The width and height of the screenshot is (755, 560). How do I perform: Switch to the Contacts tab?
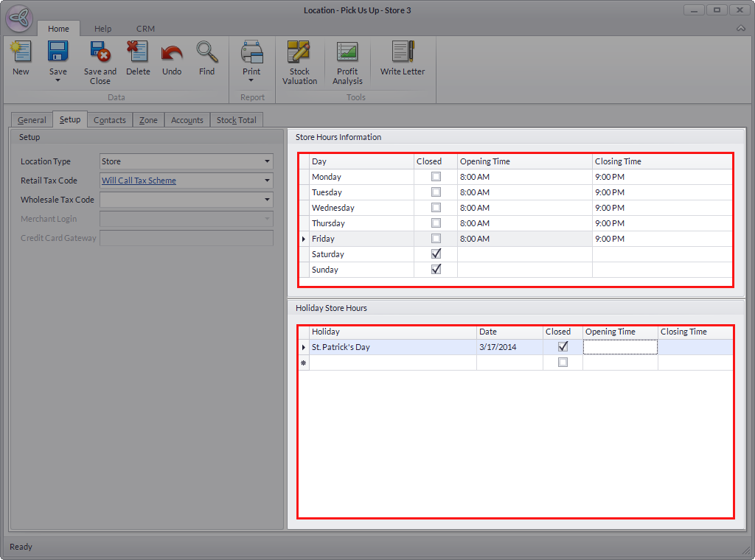[110, 120]
